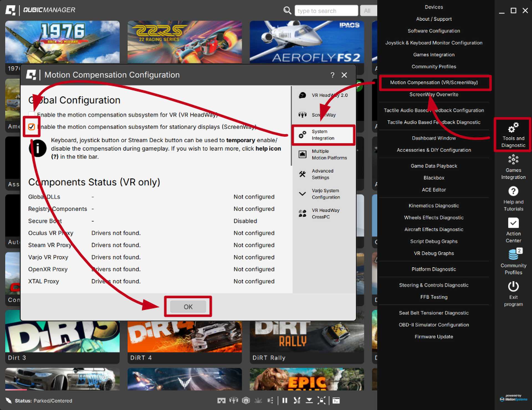Screen dimensions: 532x410
Task: Open Accessories & DIY Configuration entry
Action: point(434,150)
